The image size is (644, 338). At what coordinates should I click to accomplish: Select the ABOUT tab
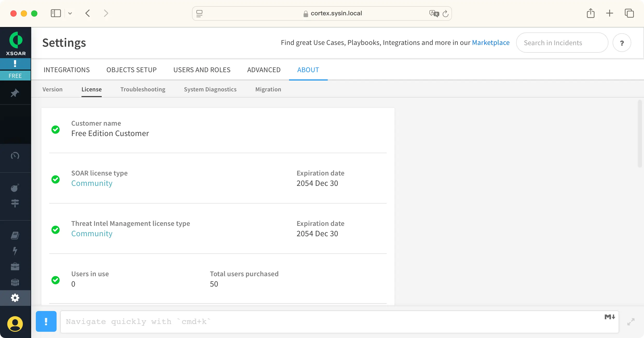(x=308, y=70)
